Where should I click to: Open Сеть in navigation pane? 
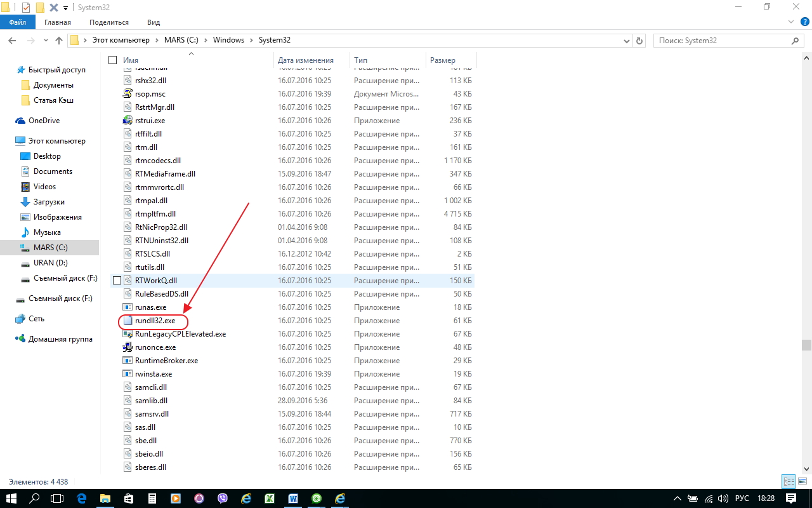[36, 319]
